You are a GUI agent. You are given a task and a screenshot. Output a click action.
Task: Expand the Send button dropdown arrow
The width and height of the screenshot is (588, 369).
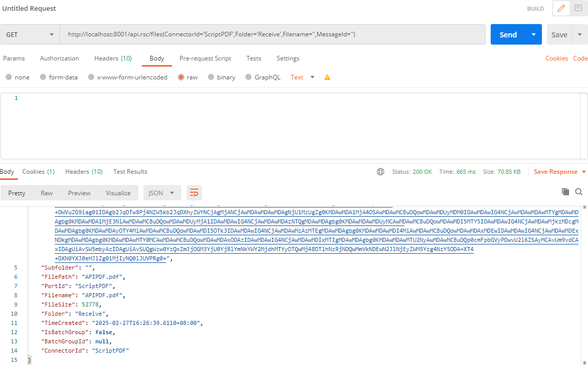(534, 34)
